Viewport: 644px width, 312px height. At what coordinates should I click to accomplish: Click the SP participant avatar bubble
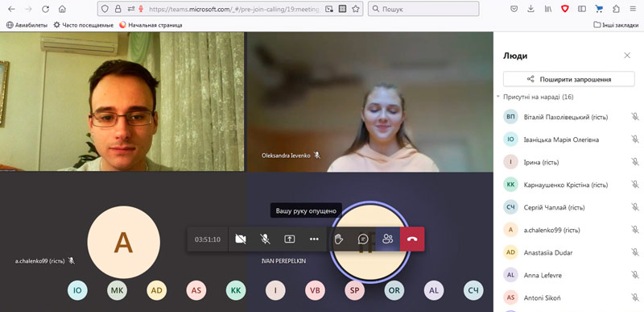[x=354, y=290]
